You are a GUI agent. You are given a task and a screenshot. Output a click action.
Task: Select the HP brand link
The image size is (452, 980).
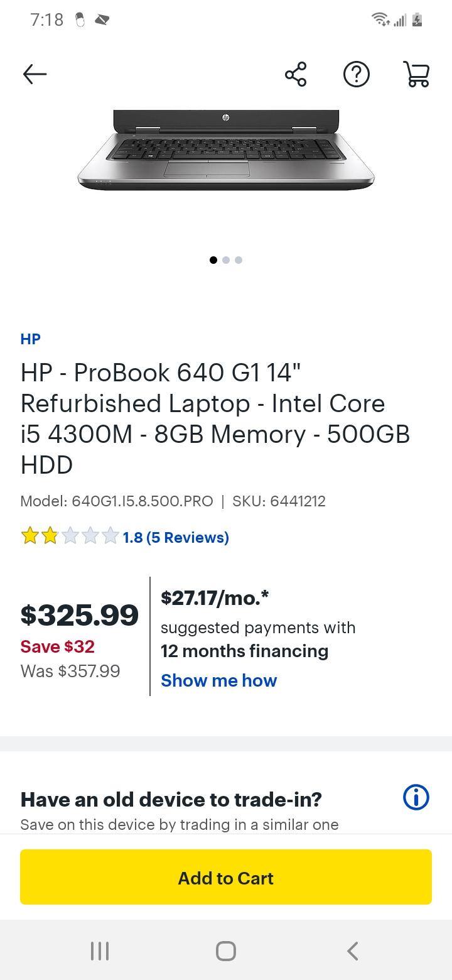pos(29,339)
